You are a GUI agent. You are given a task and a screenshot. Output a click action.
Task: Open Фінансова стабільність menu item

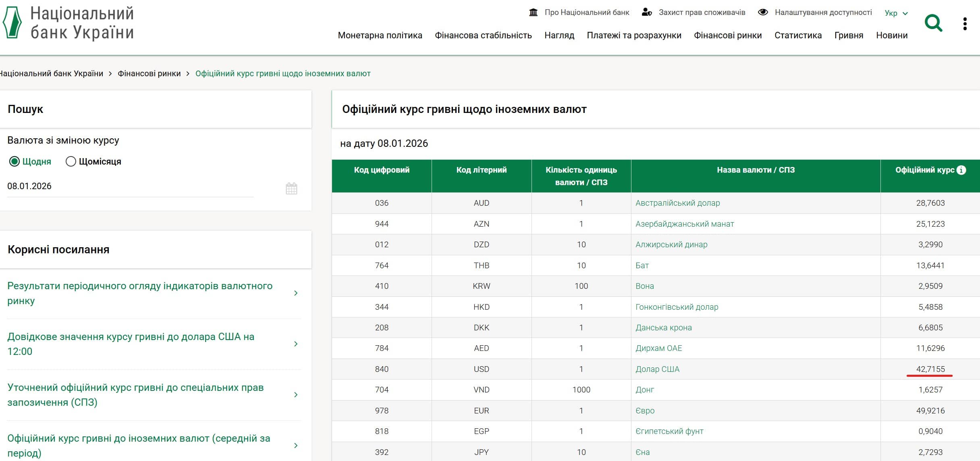483,35
